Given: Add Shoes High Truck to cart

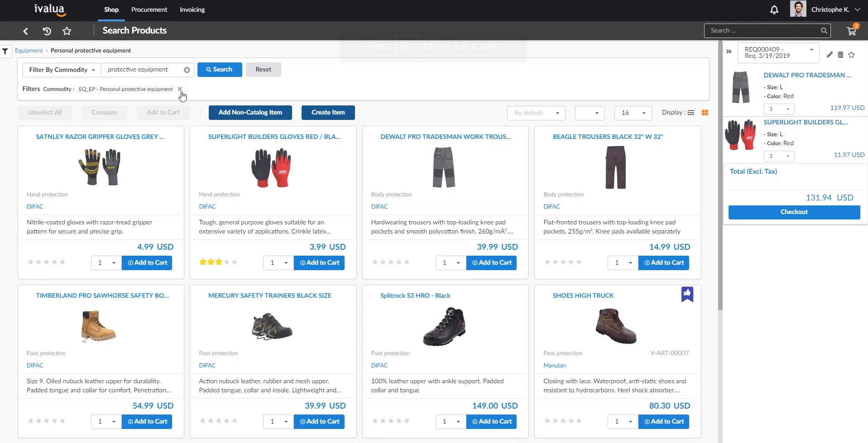Looking at the screenshot, I should pyautogui.click(x=664, y=422).
